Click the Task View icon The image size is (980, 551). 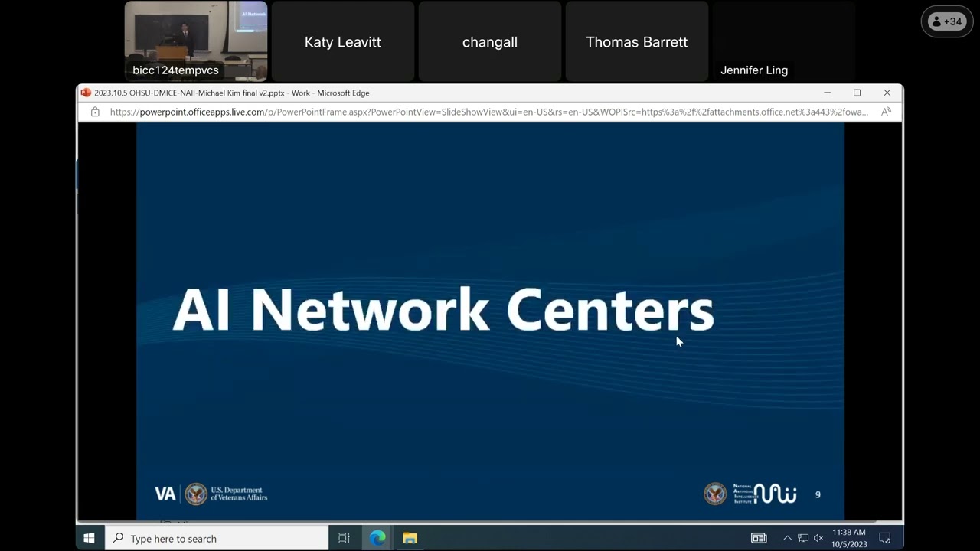pos(344,538)
